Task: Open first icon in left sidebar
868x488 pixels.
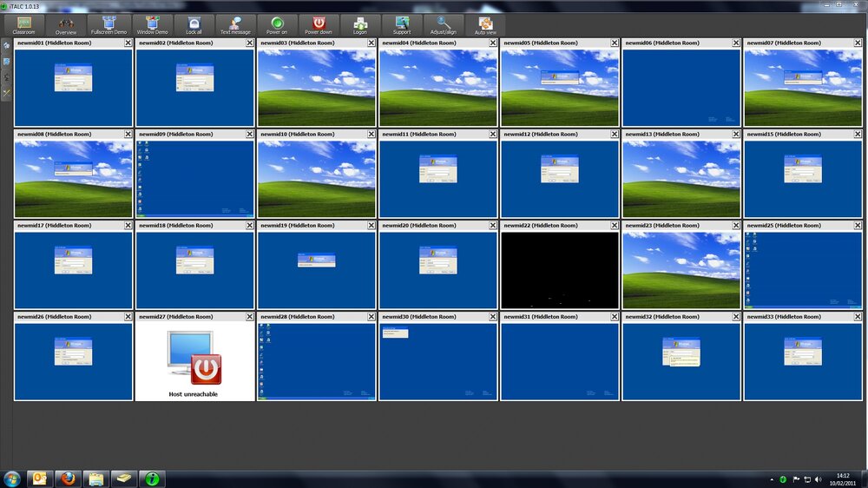Action: pos(6,45)
